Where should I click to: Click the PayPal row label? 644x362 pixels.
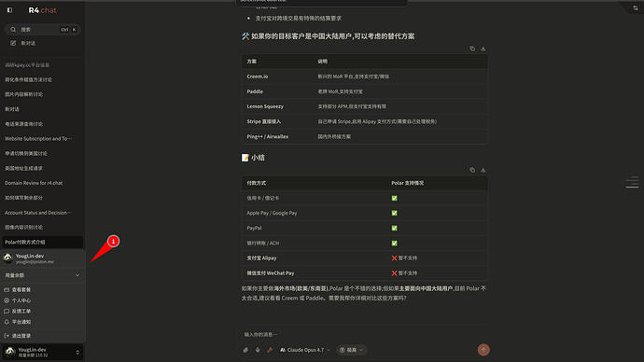[x=254, y=229]
